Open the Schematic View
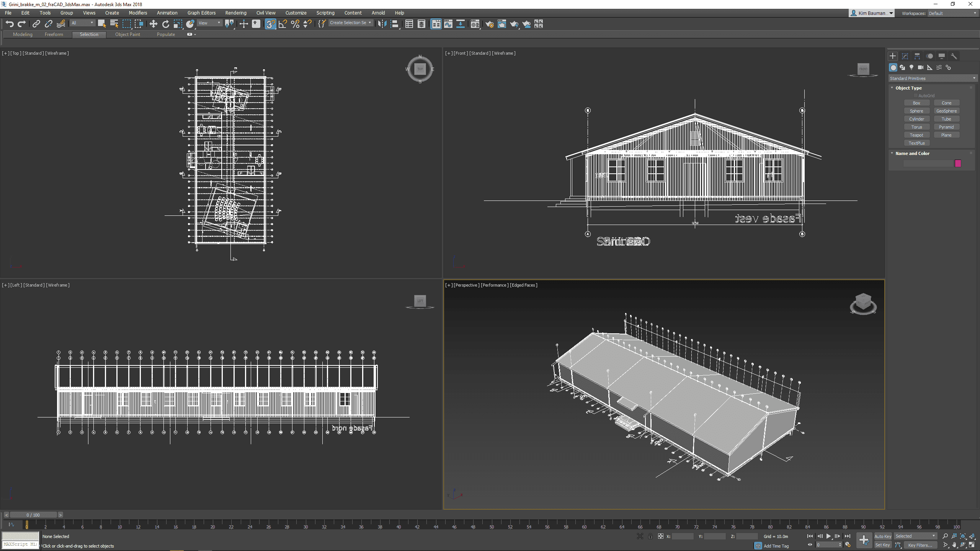 pos(461,24)
